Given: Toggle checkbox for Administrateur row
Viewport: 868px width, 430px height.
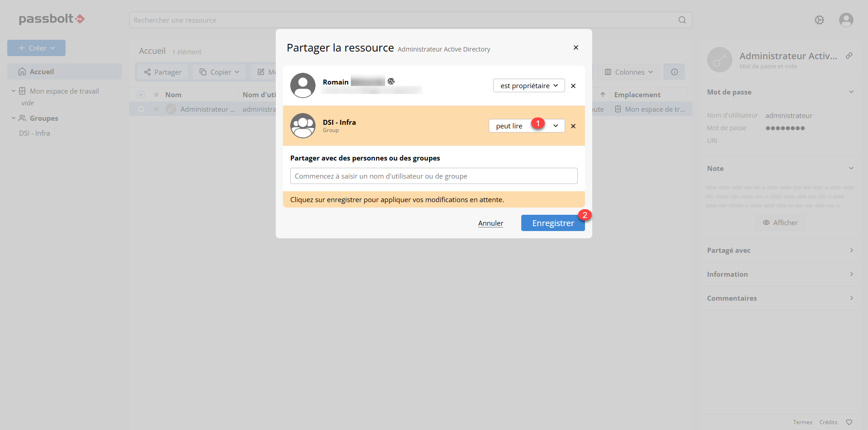Looking at the screenshot, I should pos(141,109).
